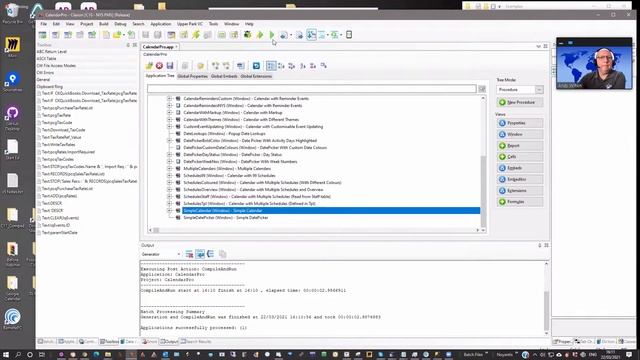Expand the CalendarRemindersCustom tree node
The height and width of the screenshot is (360, 640).
tap(169, 98)
